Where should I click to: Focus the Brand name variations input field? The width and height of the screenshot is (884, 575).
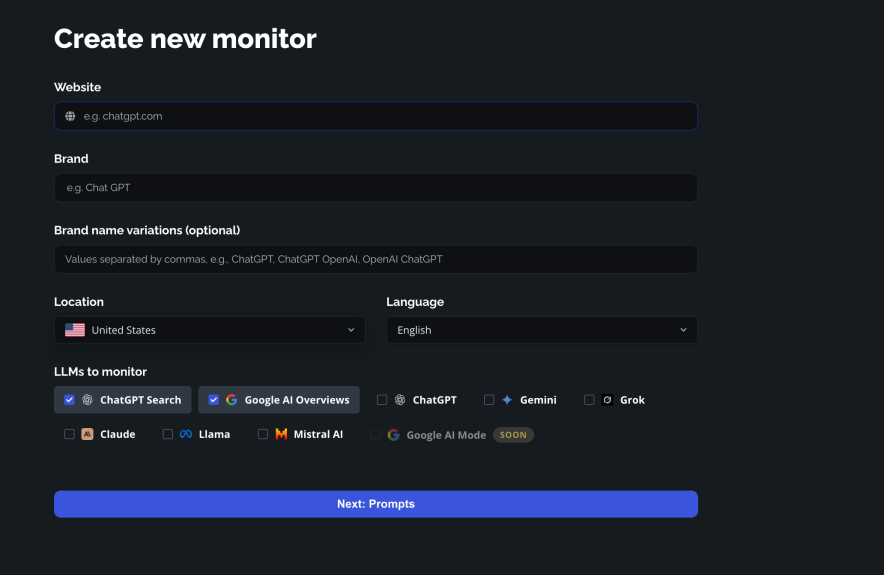(x=376, y=259)
